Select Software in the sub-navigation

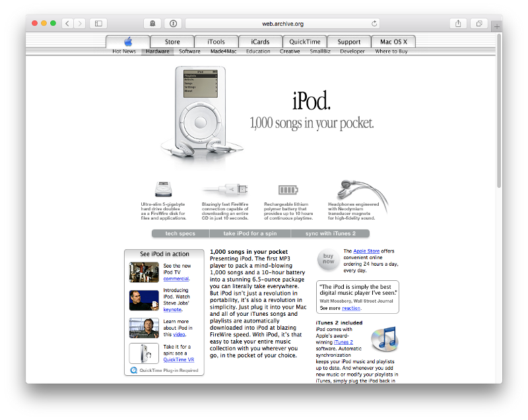coord(189,51)
